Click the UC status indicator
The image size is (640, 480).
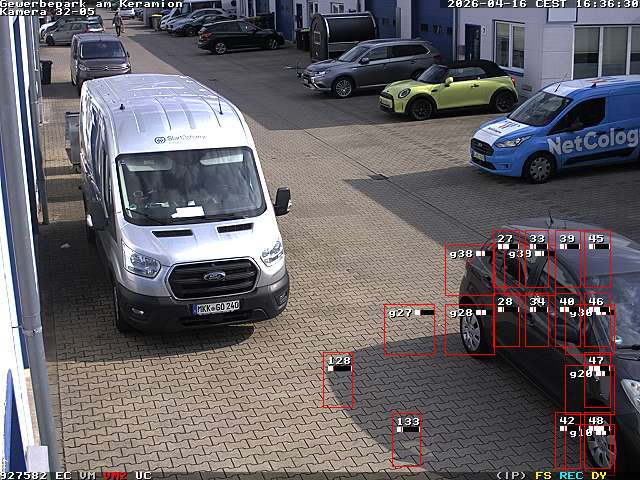point(143,475)
